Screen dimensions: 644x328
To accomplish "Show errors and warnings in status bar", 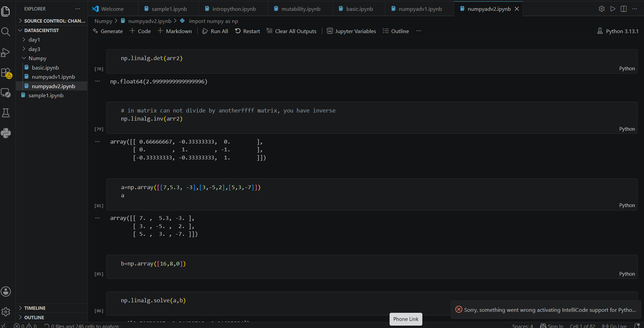I will point(25,326).
